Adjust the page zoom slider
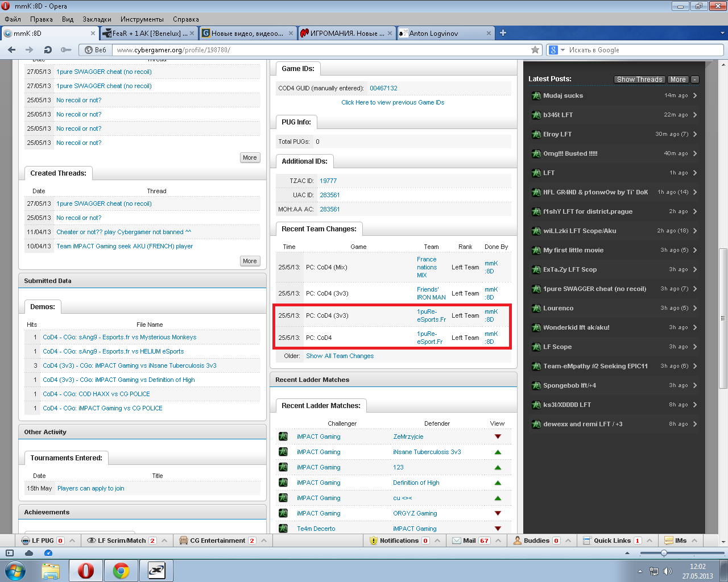 [x=664, y=553]
